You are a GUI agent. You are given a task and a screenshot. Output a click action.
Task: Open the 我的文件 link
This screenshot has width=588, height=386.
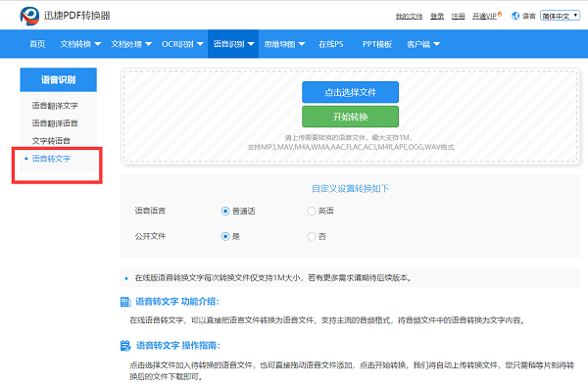tap(409, 16)
